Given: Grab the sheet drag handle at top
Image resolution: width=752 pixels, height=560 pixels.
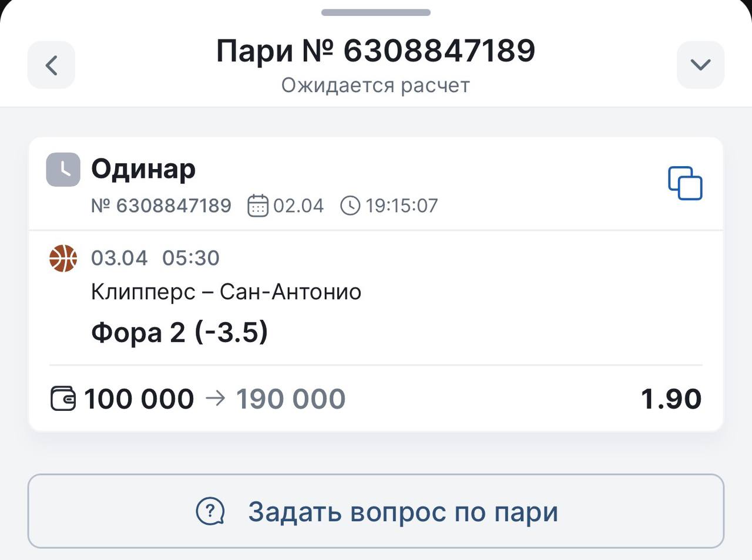Looking at the screenshot, I should [x=376, y=12].
